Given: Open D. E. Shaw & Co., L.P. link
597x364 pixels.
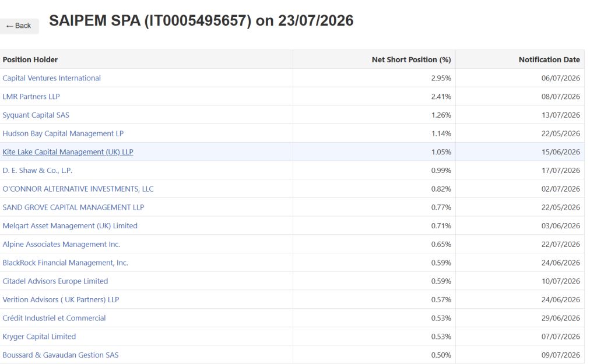Looking at the screenshot, I should tap(37, 171).
